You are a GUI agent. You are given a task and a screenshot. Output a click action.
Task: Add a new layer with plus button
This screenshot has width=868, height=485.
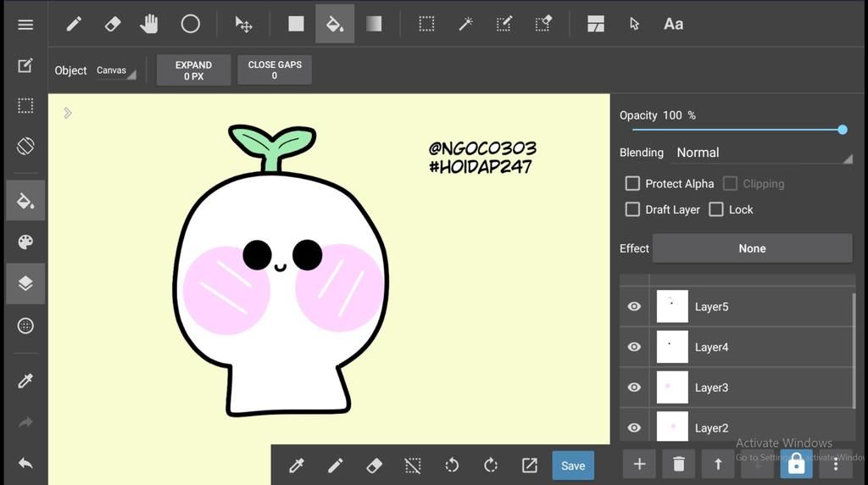pyautogui.click(x=639, y=464)
